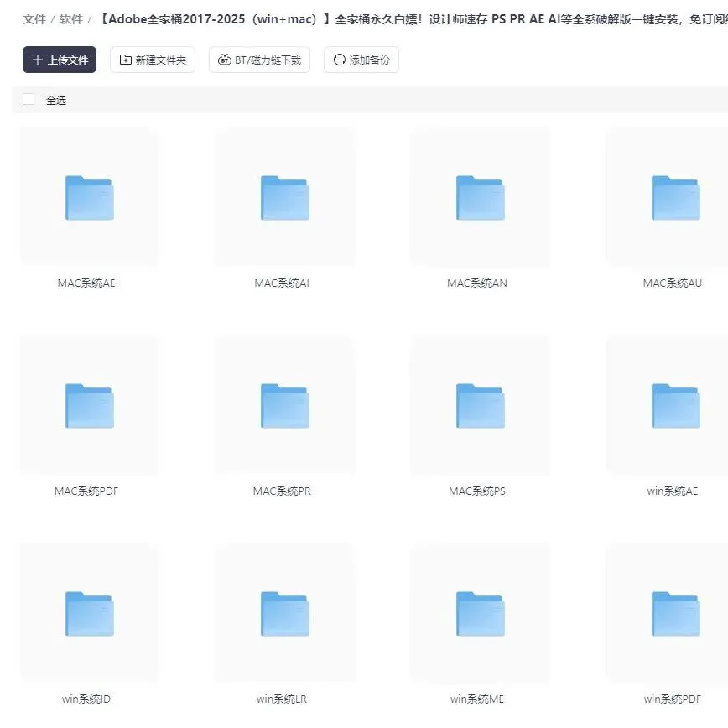Click the MAC系统AE folder name
Screen dimensions: 728x728
86,283
